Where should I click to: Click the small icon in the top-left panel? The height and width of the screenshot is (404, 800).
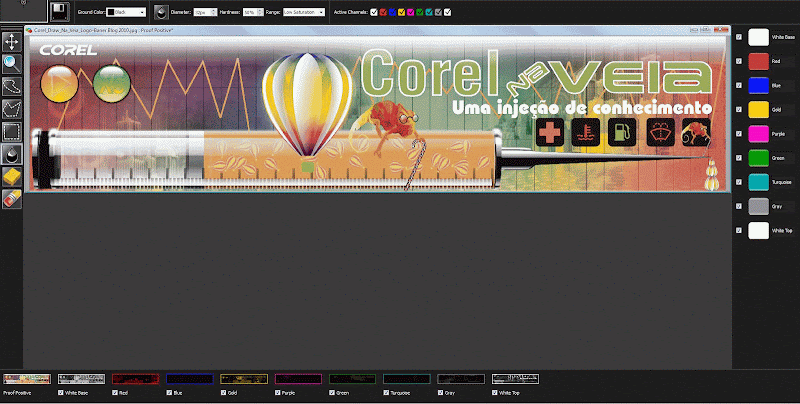(x=23, y=3)
